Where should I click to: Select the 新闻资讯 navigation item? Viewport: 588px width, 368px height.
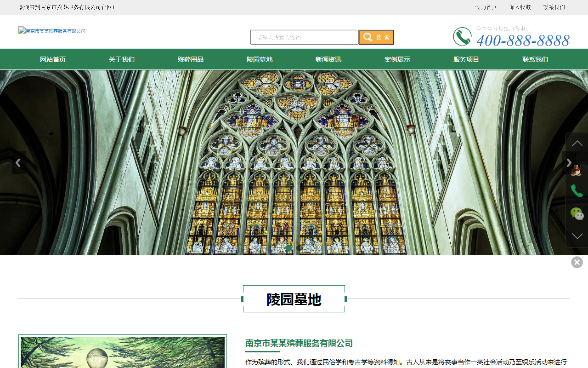(328, 59)
